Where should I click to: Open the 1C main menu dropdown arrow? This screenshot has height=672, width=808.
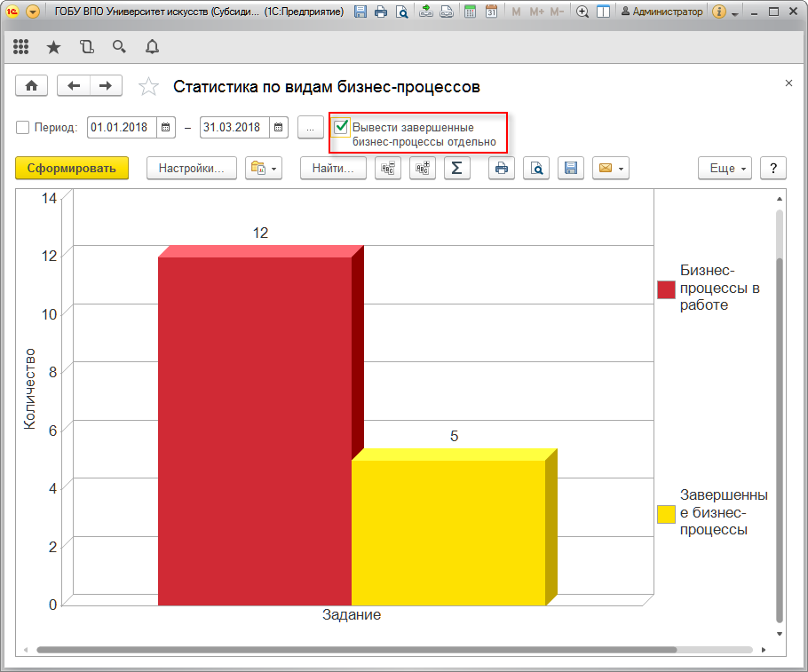tap(33, 12)
